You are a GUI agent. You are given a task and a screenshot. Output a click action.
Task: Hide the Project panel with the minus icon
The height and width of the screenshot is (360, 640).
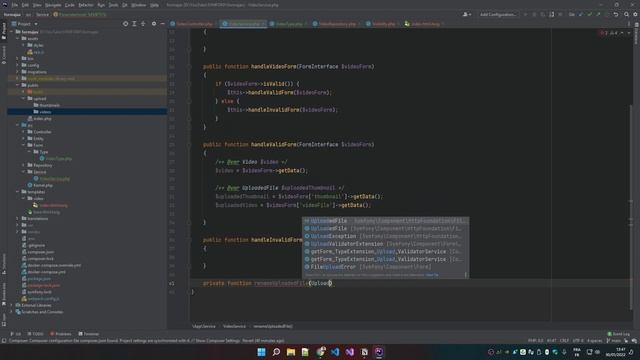(162, 24)
